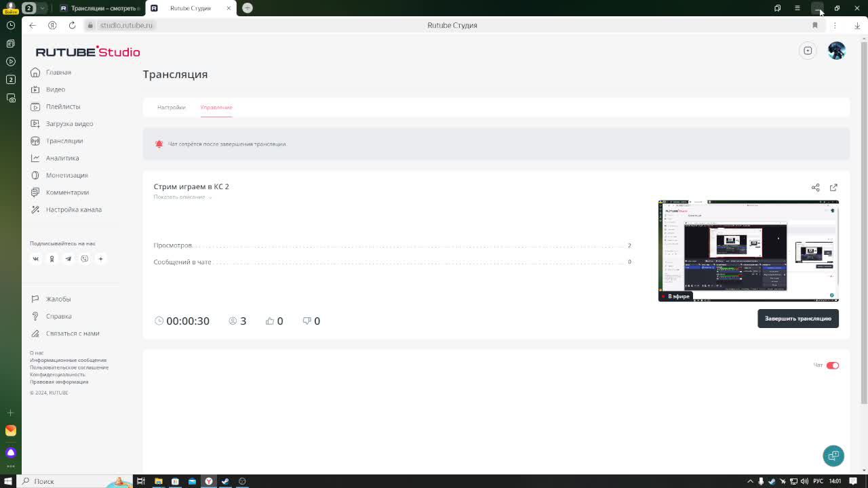Open the Настройка канала wand icon
This screenshot has width=868, height=488.
[35, 209]
